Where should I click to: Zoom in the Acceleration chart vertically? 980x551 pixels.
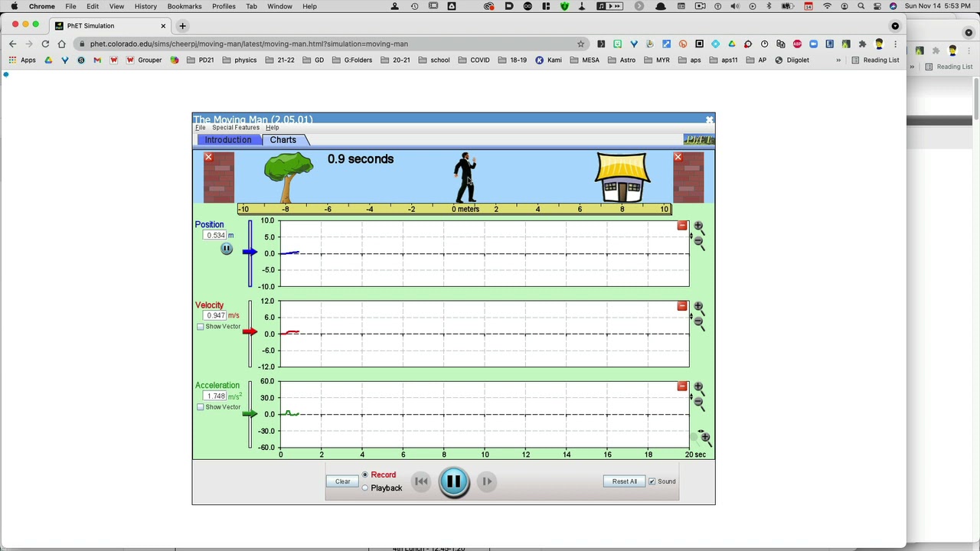tap(698, 387)
